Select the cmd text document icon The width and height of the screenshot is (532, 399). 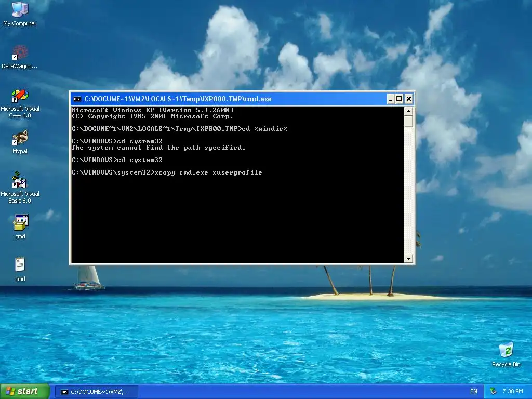point(20,270)
